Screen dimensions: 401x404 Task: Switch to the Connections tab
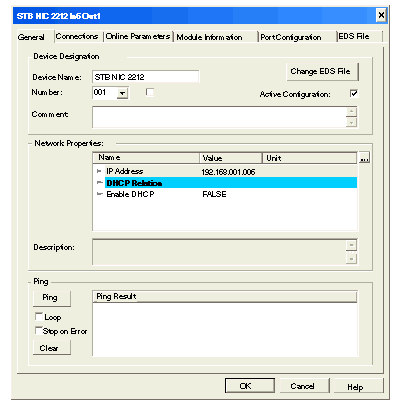(x=77, y=36)
